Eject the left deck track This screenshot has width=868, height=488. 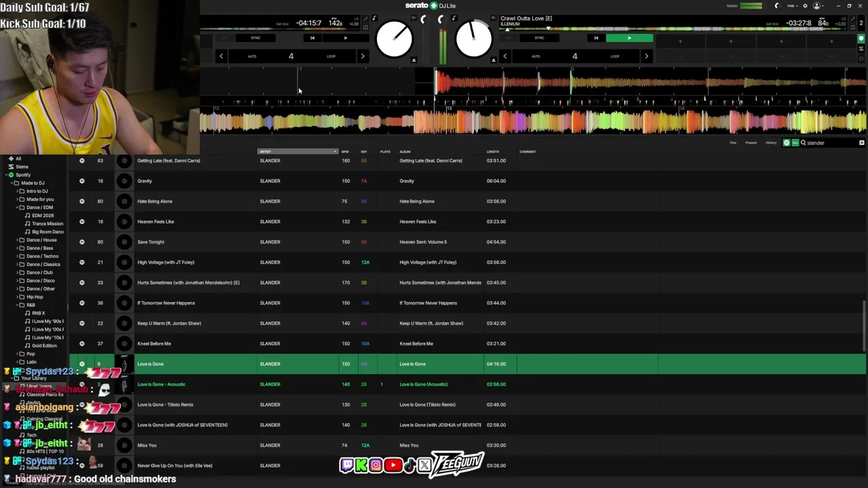(x=414, y=60)
